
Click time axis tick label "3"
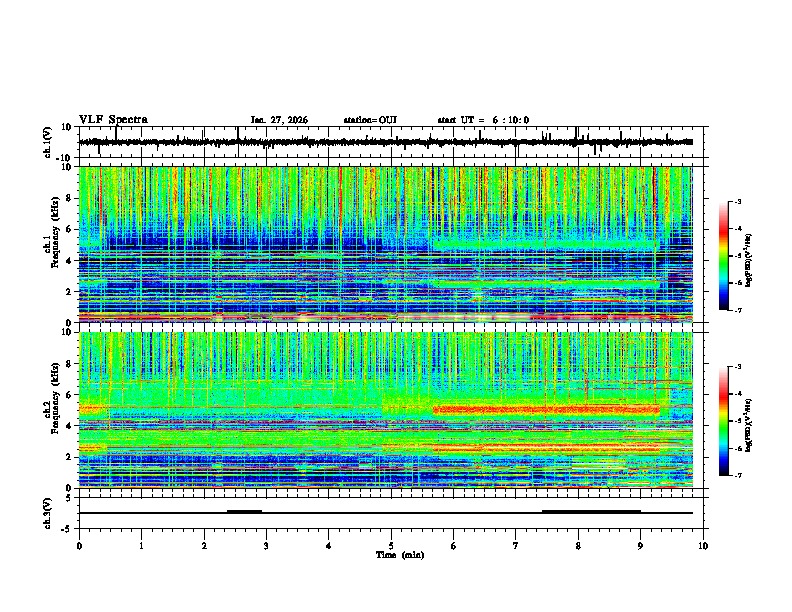[266, 546]
